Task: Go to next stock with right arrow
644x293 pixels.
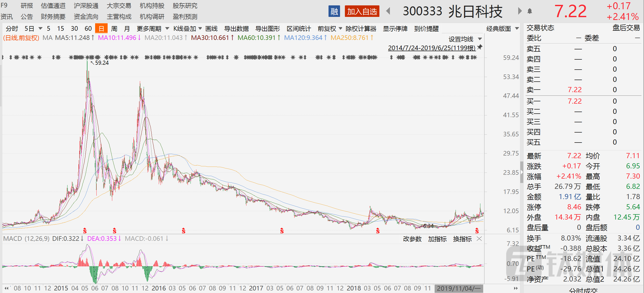Action: (x=520, y=11)
